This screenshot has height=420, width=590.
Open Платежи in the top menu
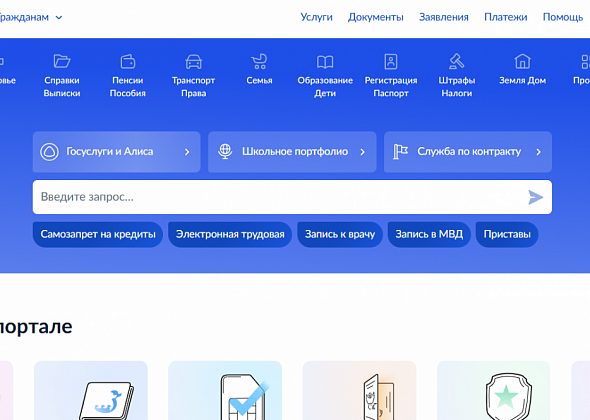(x=505, y=17)
